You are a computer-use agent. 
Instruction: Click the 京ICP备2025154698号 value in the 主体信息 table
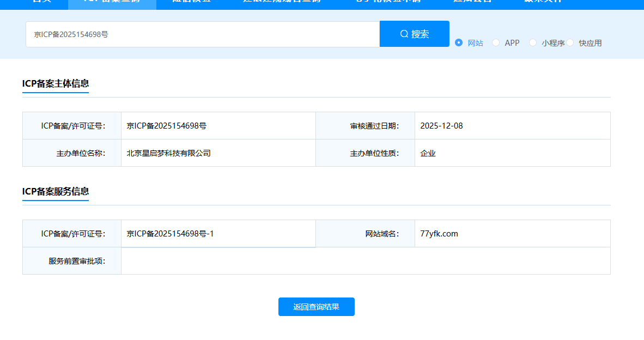tap(166, 126)
